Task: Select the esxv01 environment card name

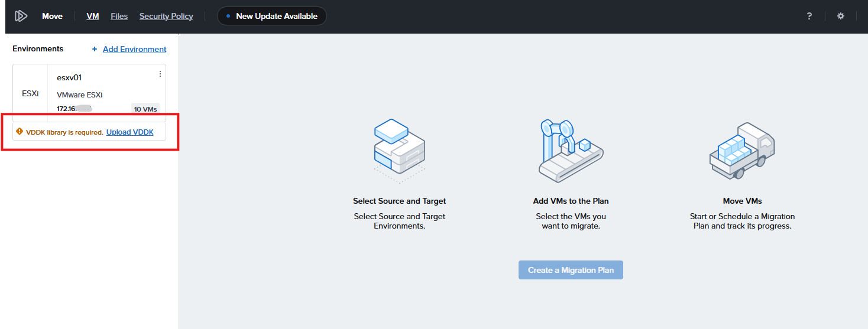Action: coord(69,77)
